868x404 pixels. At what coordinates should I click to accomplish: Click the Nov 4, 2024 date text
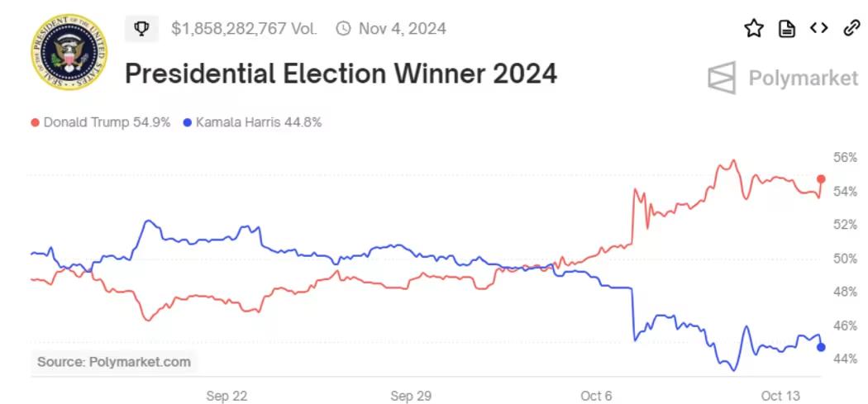coord(402,29)
